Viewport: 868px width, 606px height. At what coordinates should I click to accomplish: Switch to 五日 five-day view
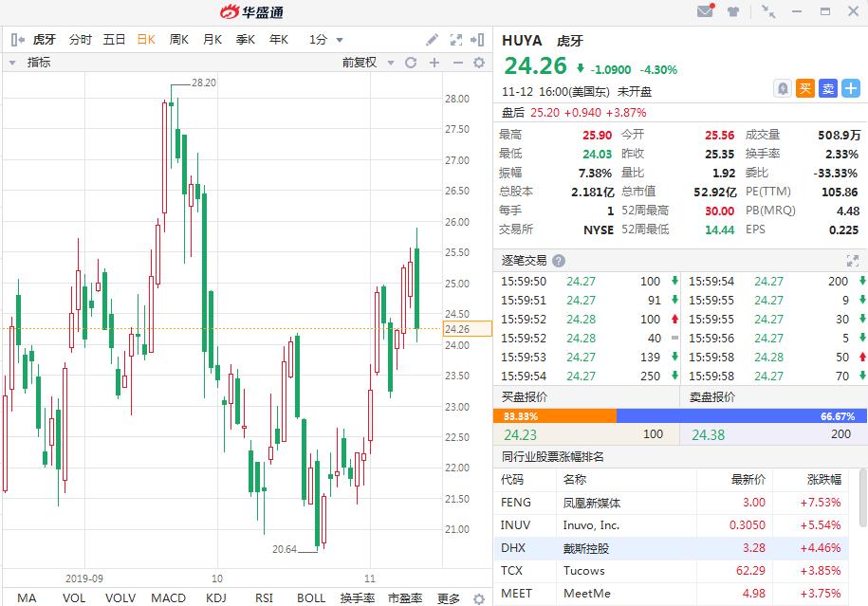114,40
